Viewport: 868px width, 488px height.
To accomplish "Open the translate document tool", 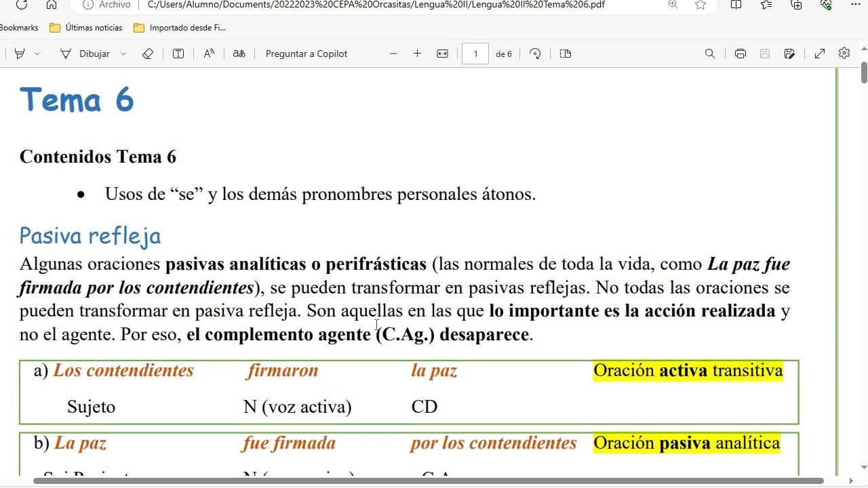I will (239, 54).
